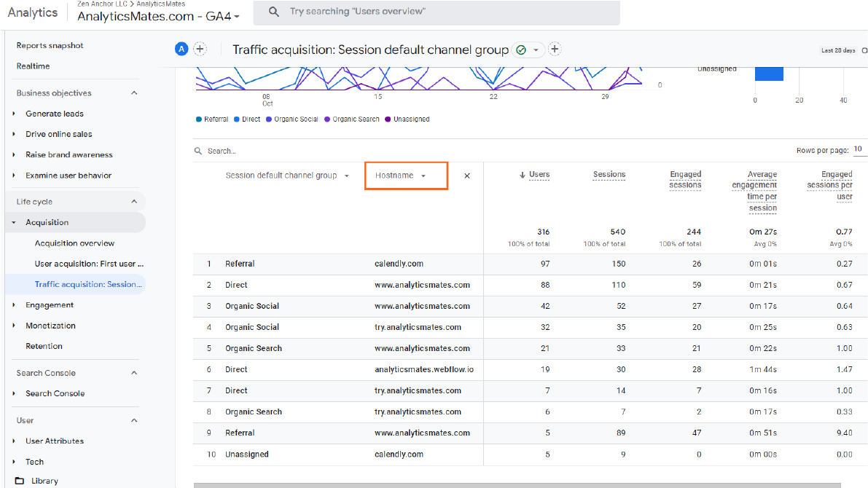
Task: Click '1m 44s' engagement time value
Action: (763, 369)
